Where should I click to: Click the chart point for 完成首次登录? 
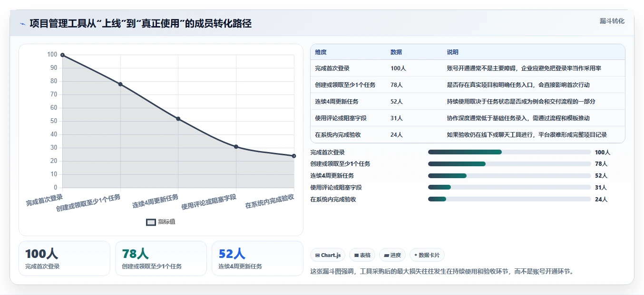pyautogui.click(x=62, y=55)
